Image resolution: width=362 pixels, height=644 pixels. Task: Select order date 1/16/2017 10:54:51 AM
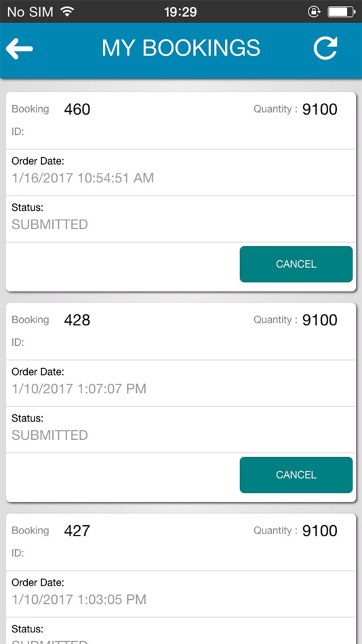point(83,178)
